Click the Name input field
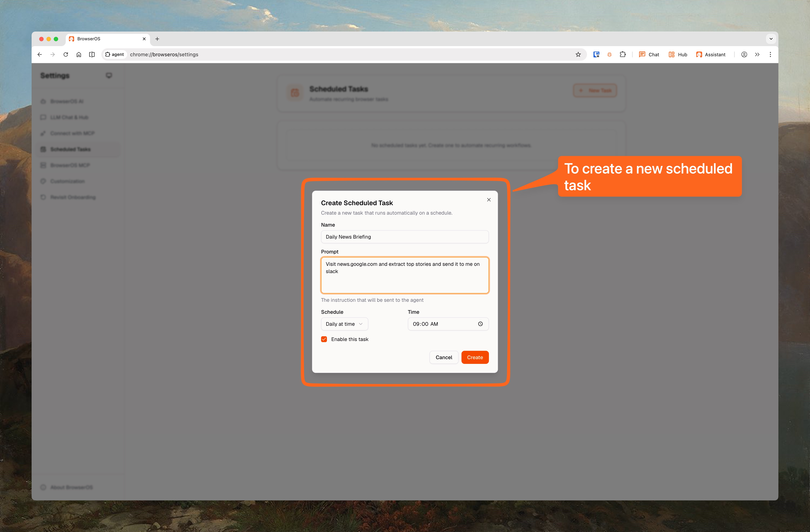The image size is (810, 532). [405, 237]
